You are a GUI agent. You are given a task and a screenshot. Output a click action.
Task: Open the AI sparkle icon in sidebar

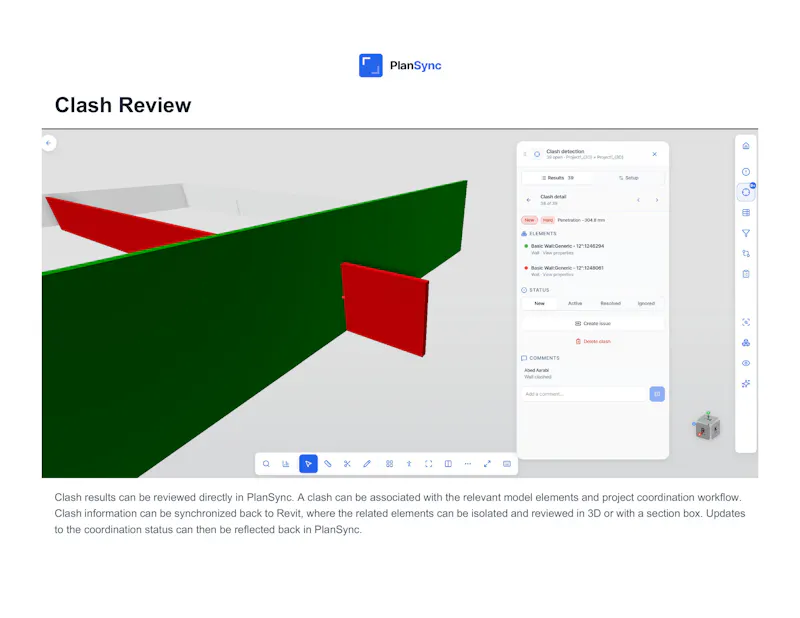[746, 384]
